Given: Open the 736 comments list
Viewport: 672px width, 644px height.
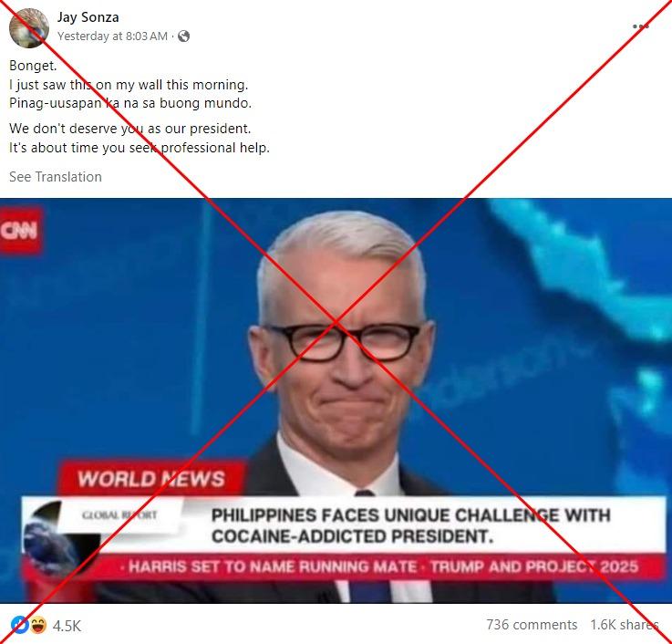Looking at the screenshot, I should click(x=532, y=625).
